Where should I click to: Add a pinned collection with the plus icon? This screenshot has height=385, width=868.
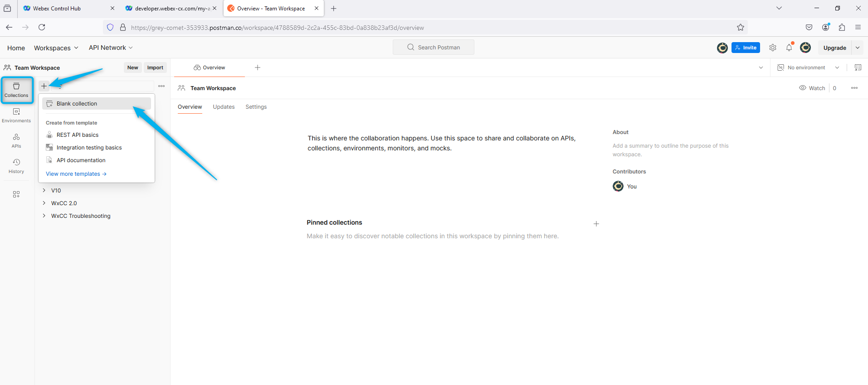596,224
